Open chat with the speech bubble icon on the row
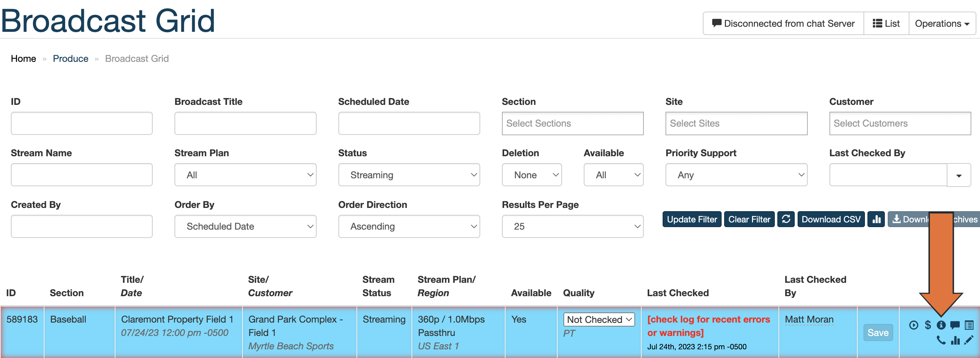 tap(955, 325)
